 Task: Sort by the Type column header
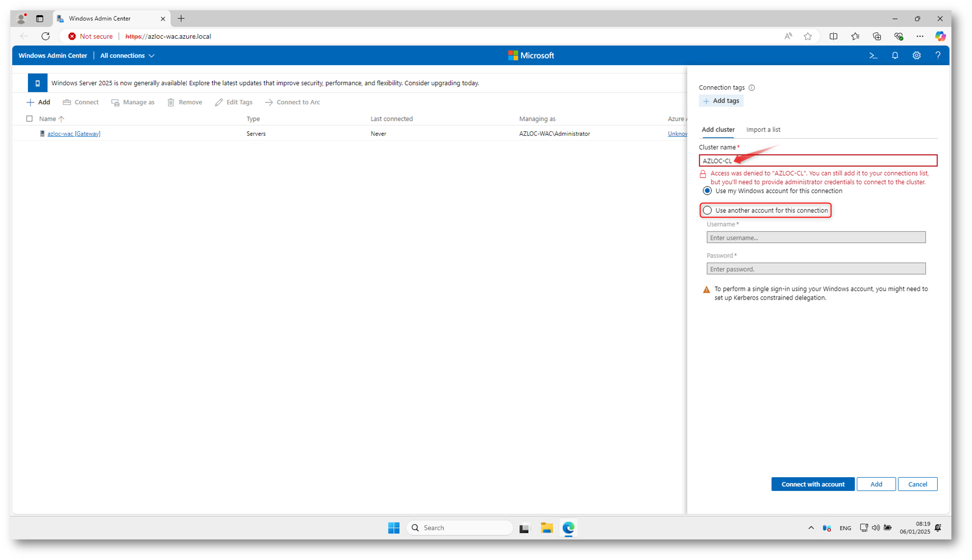tap(253, 119)
